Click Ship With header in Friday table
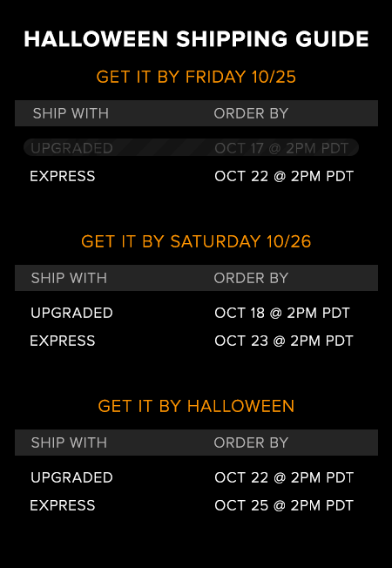Screen dimensions: 392x568 pos(71,113)
